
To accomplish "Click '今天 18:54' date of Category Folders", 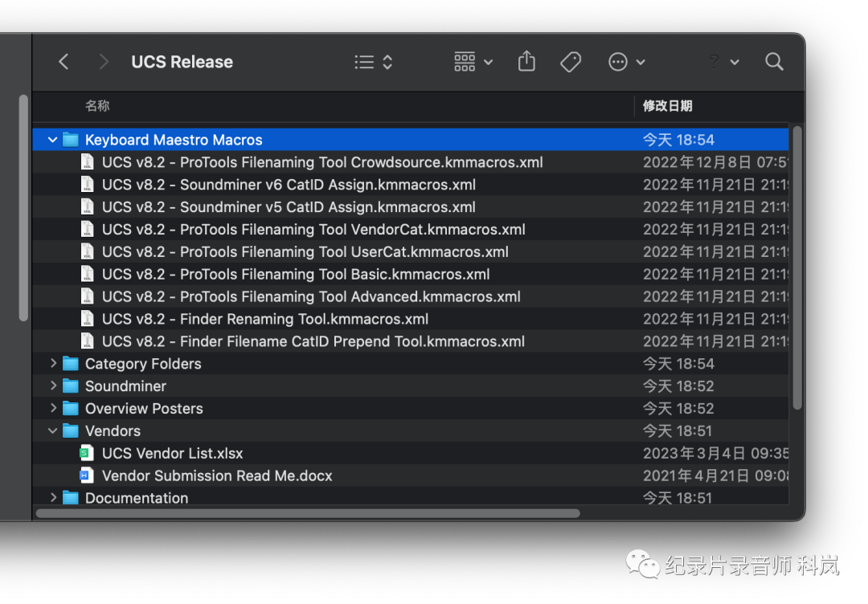I will [678, 363].
